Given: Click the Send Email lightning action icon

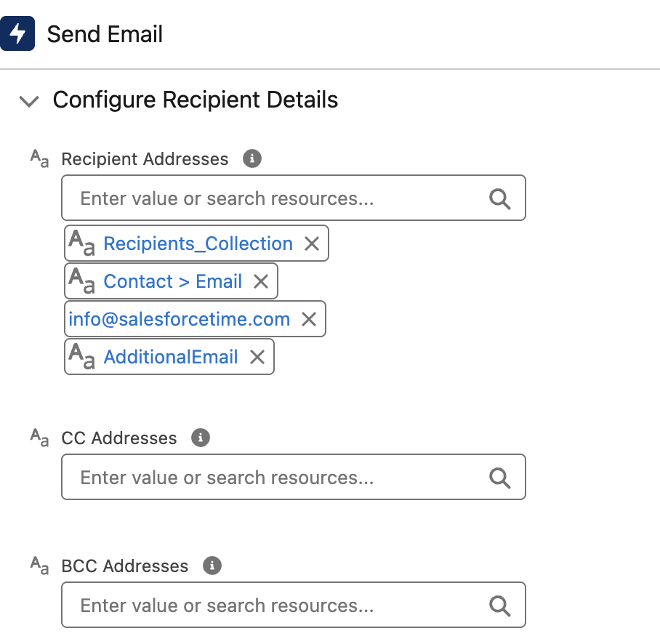Looking at the screenshot, I should tap(17, 33).
